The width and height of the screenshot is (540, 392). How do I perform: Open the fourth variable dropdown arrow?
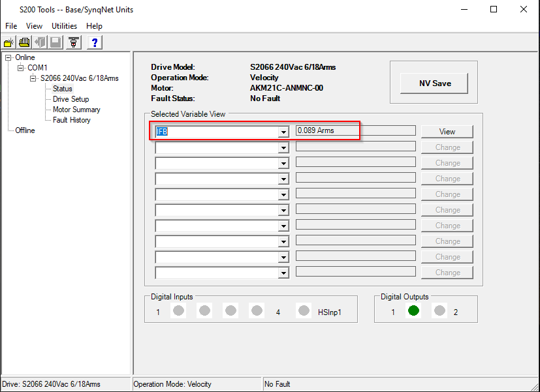[x=283, y=179]
